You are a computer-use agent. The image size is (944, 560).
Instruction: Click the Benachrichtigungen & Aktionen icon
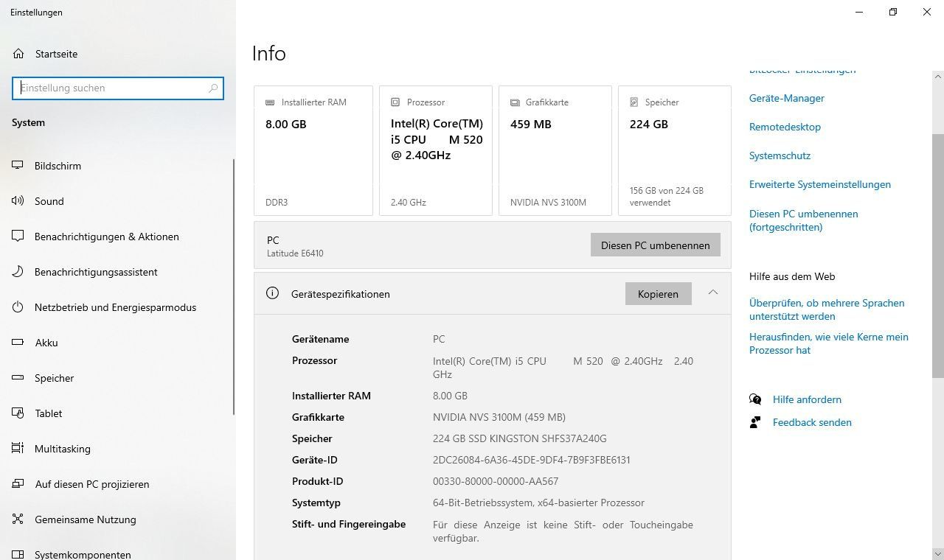pyautogui.click(x=18, y=237)
